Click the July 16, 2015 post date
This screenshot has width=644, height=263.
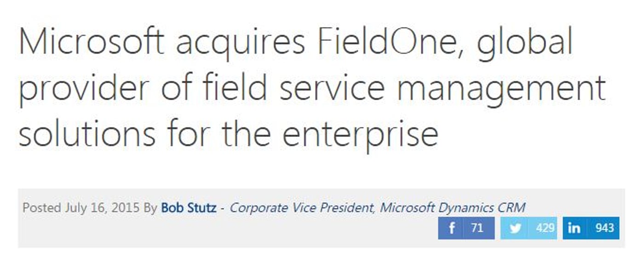click(x=102, y=208)
